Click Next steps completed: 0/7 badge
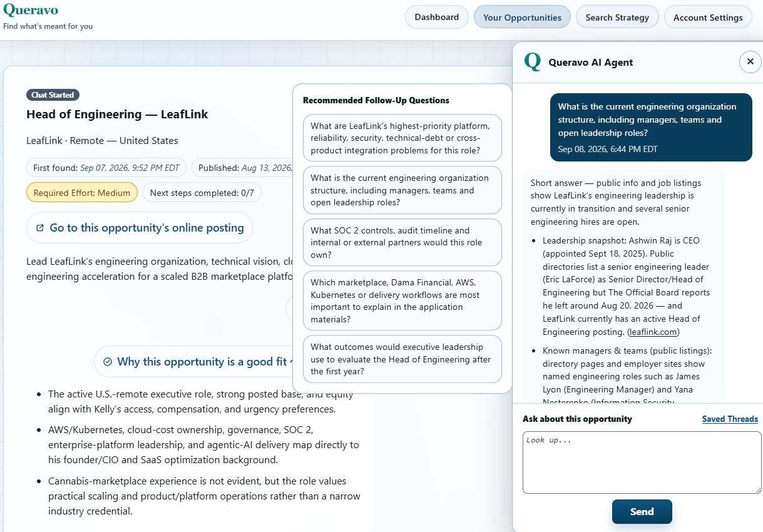The image size is (763, 532). pyautogui.click(x=202, y=193)
